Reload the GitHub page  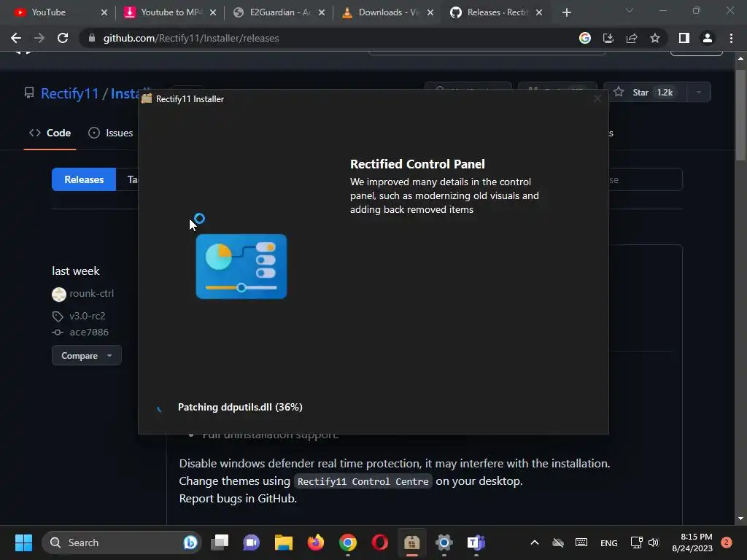[63, 38]
